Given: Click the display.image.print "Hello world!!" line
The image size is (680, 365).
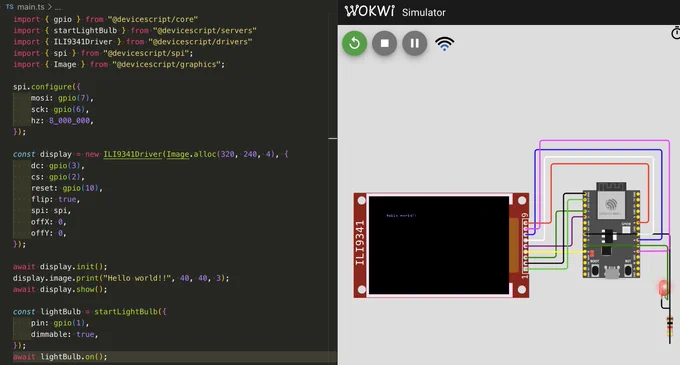Looking at the screenshot, I should pyautogui.click(x=121, y=278).
